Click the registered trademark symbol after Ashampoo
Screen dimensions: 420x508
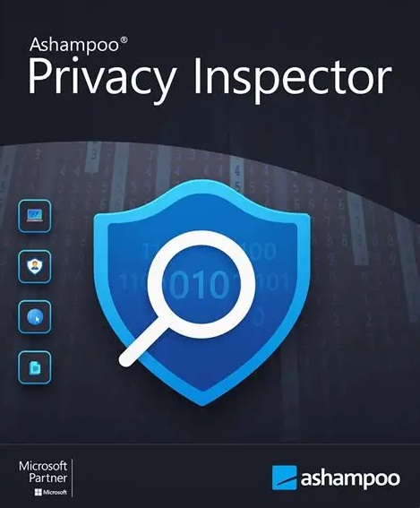tap(124, 40)
